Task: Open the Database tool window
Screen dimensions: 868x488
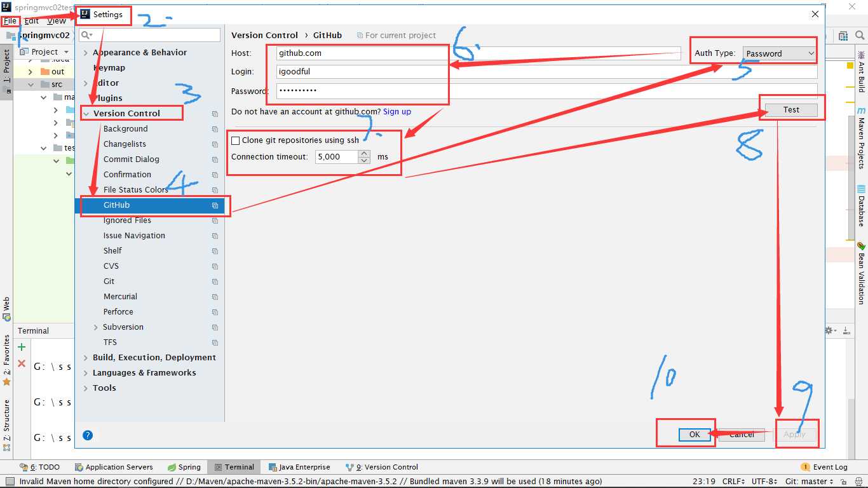Action: pos(861,206)
